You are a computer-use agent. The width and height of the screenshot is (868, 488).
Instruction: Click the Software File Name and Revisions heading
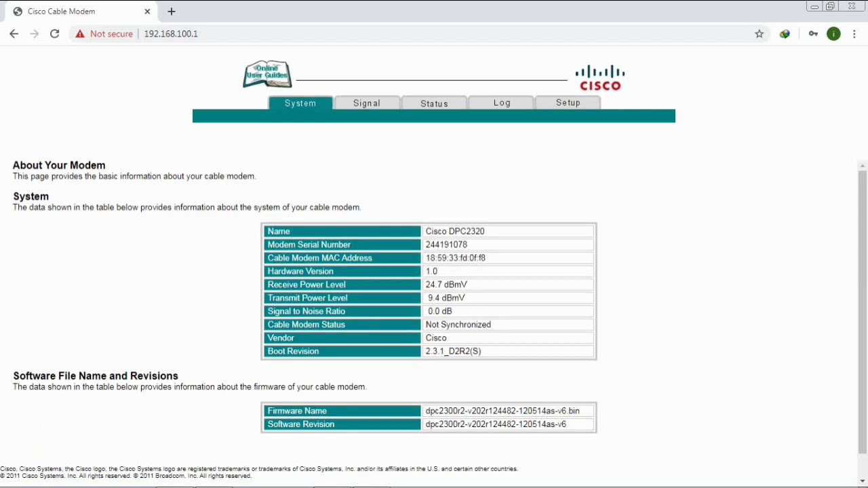point(96,376)
